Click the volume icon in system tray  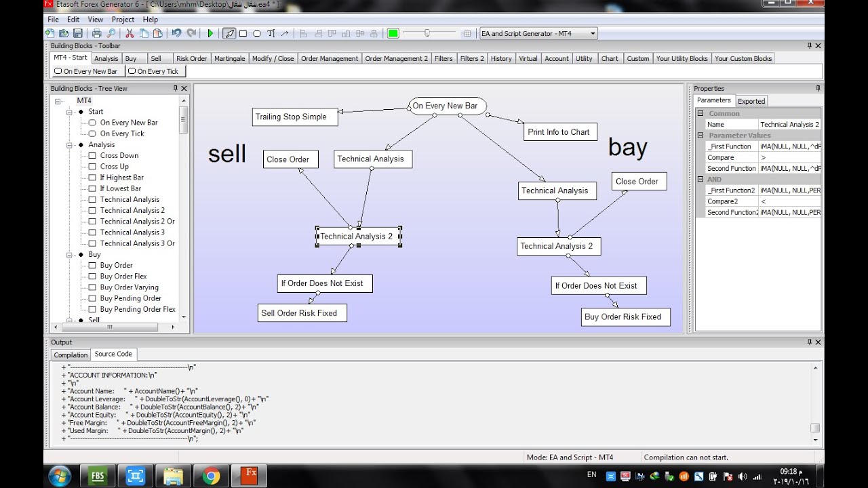tap(741, 476)
